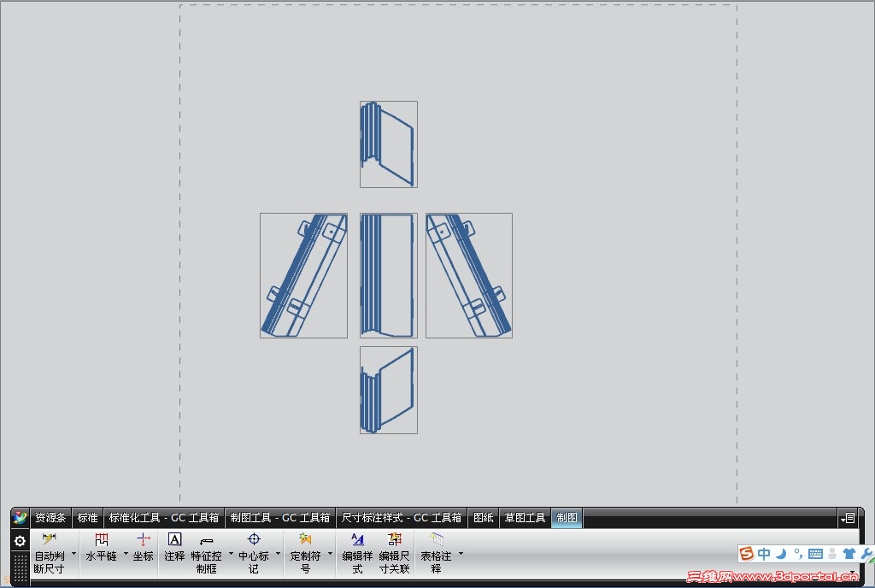Switch to the 草图工具 tab
The image size is (875, 588).
(525, 518)
